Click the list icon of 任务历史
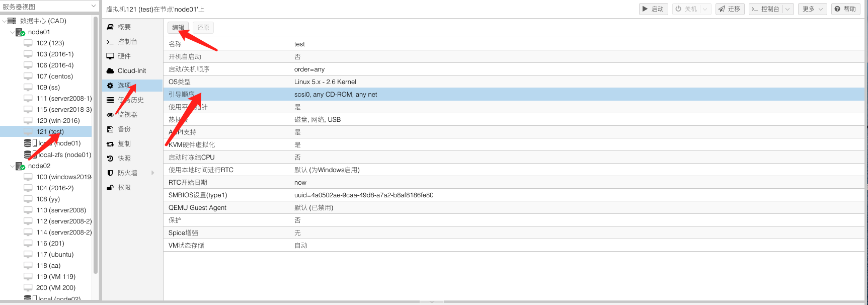Screen dimensions: 868x305 [x=110, y=100]
